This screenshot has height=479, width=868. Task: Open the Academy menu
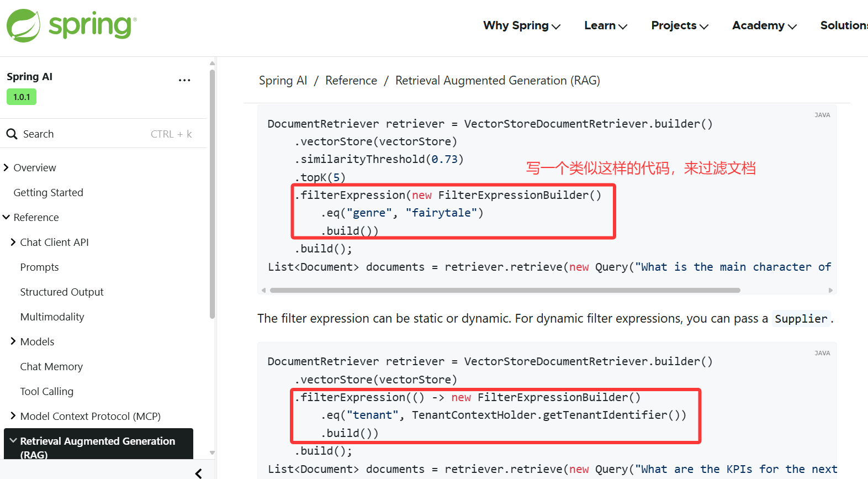tap(764, 25)
